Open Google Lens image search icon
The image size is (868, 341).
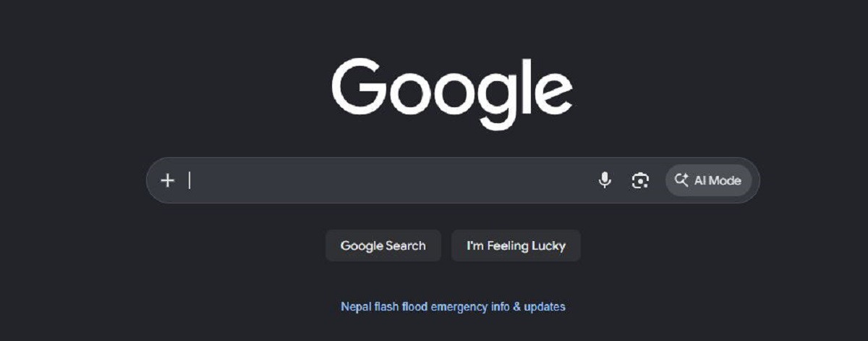[x=640, y=180]
